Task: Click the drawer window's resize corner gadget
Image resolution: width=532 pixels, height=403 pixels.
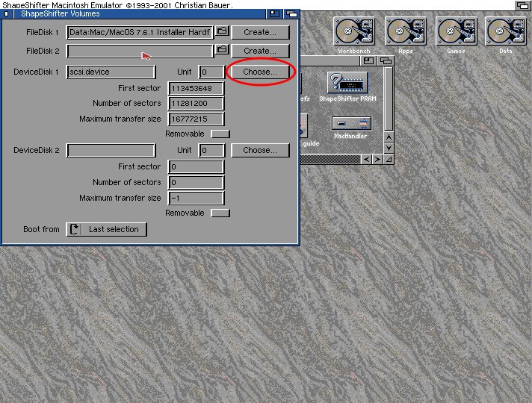Action: pos(389,159)
